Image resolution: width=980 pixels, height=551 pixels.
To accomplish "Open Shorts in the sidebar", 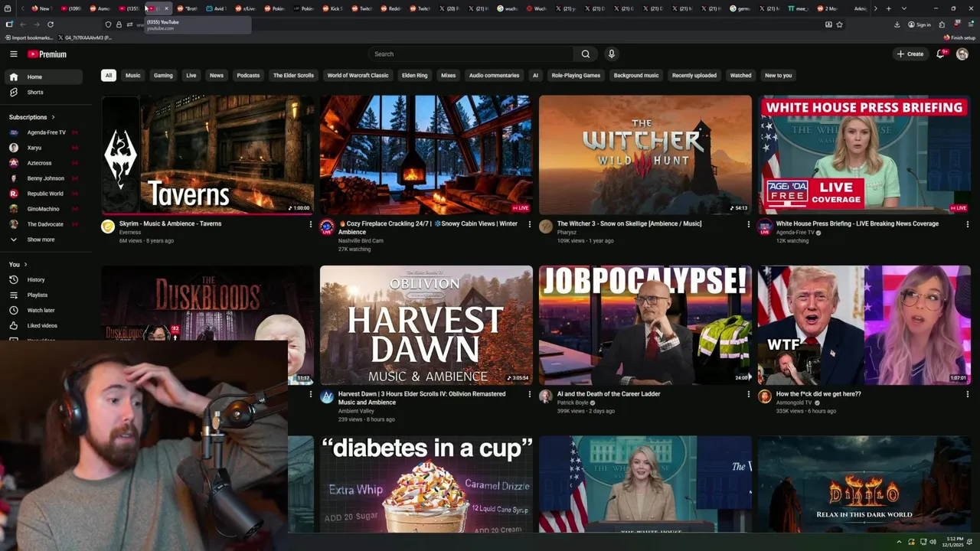I will (x=43, y=92).
